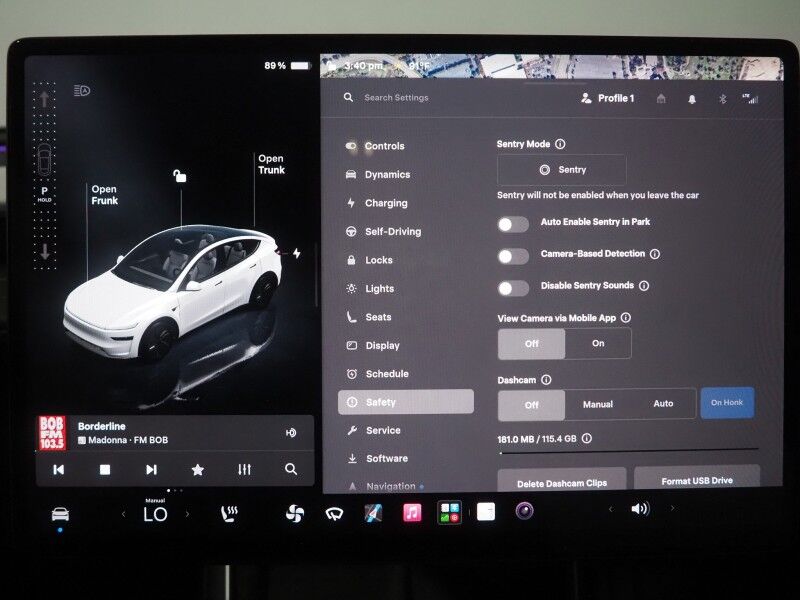The image size is (800, 600).
Task: Tap the LTE signal strength icon
Action: [751, 99]
